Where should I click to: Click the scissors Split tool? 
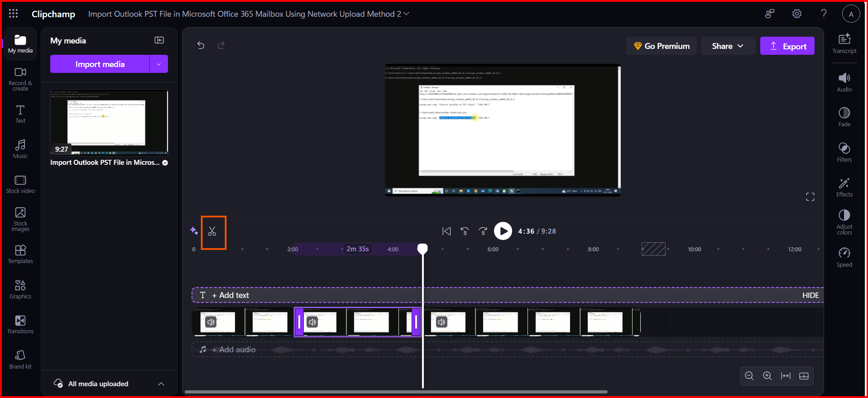coord(212,231)
